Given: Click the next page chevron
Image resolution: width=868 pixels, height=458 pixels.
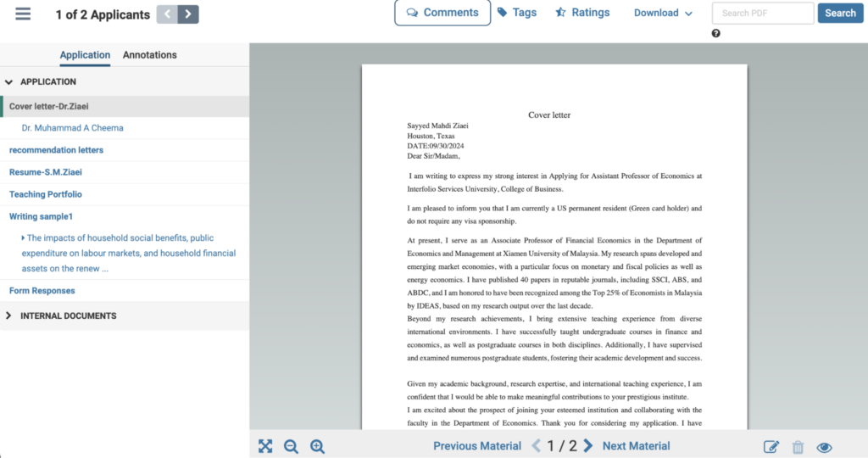Looking at the screenshot, I should (x=588, y=446).
